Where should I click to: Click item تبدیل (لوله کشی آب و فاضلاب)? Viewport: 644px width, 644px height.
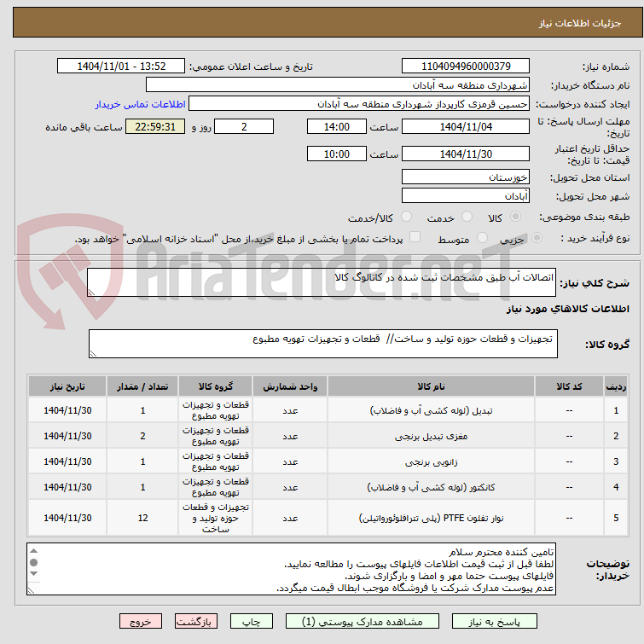click(431, 411)
